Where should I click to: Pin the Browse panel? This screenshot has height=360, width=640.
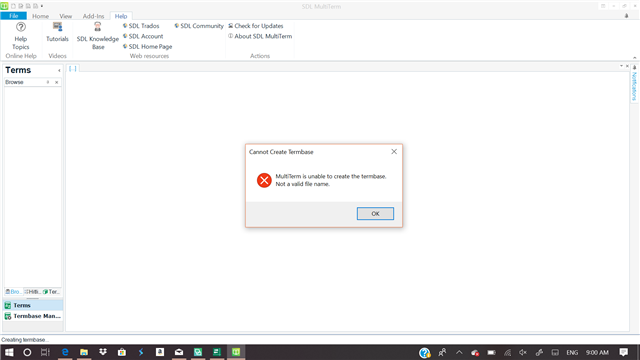click(48, 82)
